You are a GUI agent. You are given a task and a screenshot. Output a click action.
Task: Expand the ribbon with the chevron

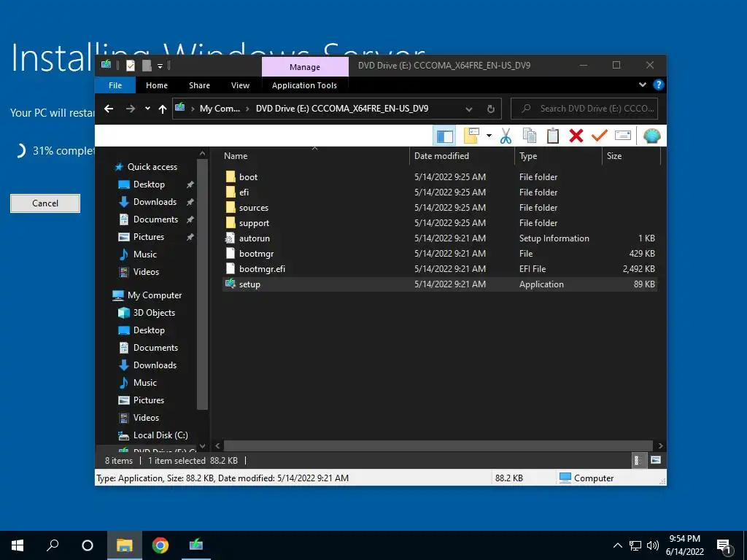(x=642, y=85)
